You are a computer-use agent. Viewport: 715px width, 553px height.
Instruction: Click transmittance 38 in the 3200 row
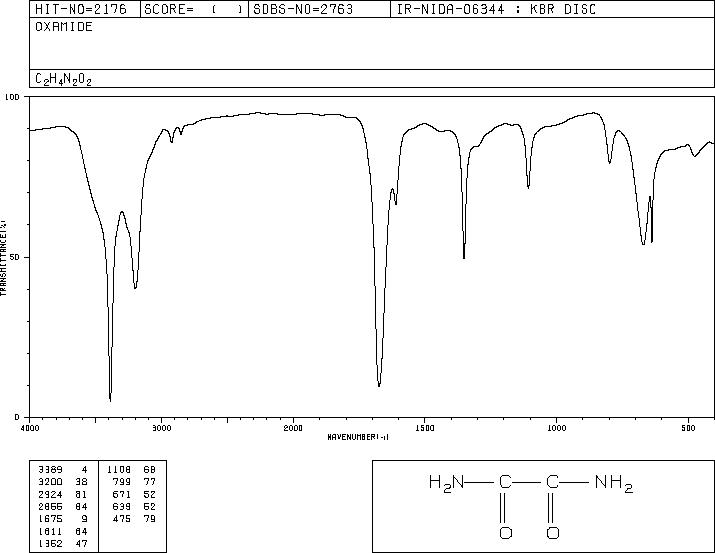click(x=81, y=482)
